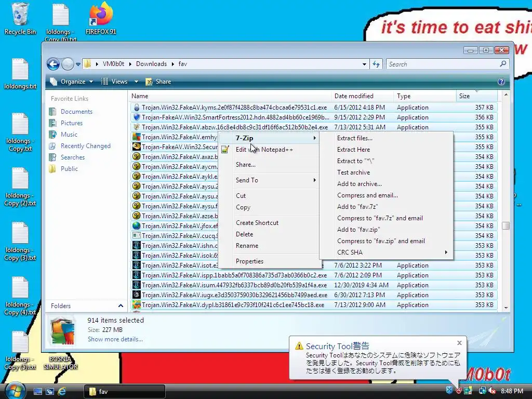Click the file list scrollbar thumb
This screenshot has width=532, height=399.
506,226
